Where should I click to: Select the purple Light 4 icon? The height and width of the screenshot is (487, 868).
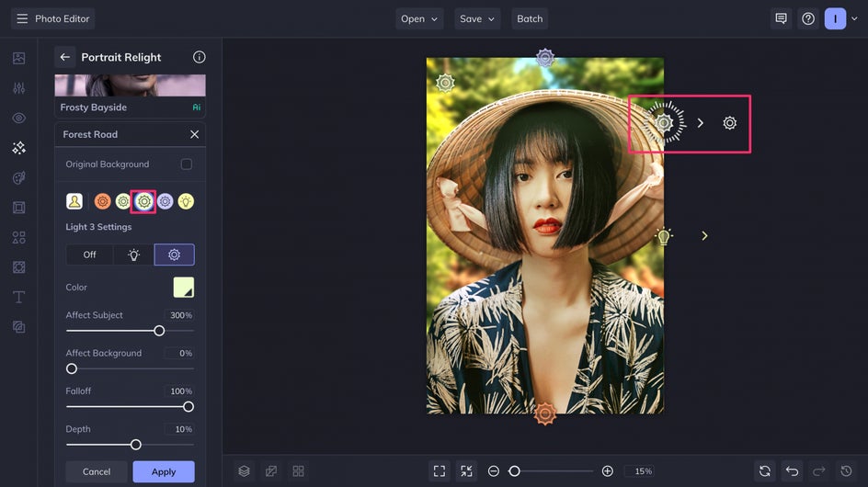165,201
